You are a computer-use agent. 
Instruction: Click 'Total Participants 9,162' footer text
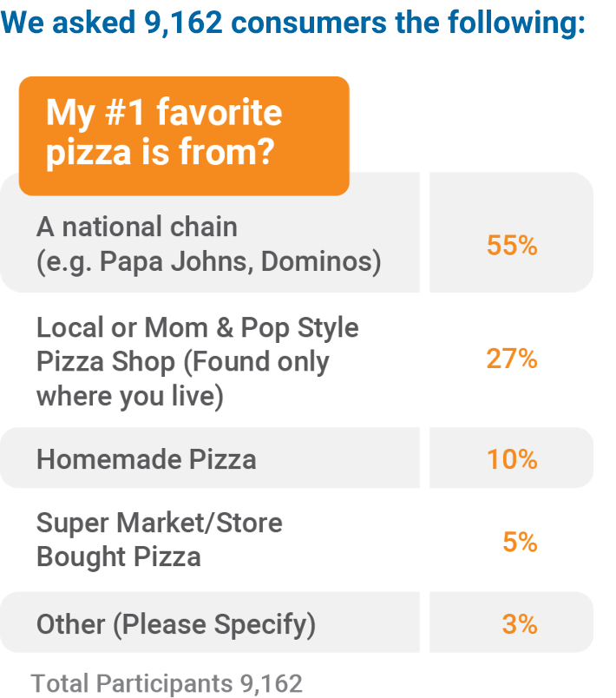pos(167,683)
